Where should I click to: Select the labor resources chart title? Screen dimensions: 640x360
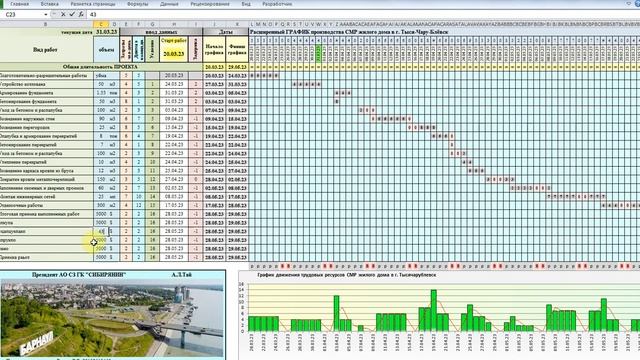[347, 275]
